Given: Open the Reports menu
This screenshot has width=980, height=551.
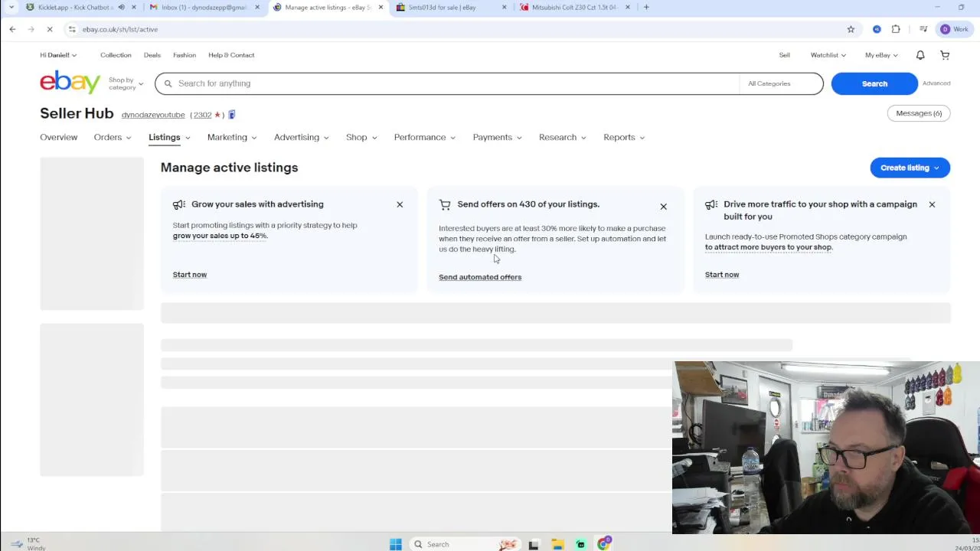Looking at the screenshot, I should [624, 137].
